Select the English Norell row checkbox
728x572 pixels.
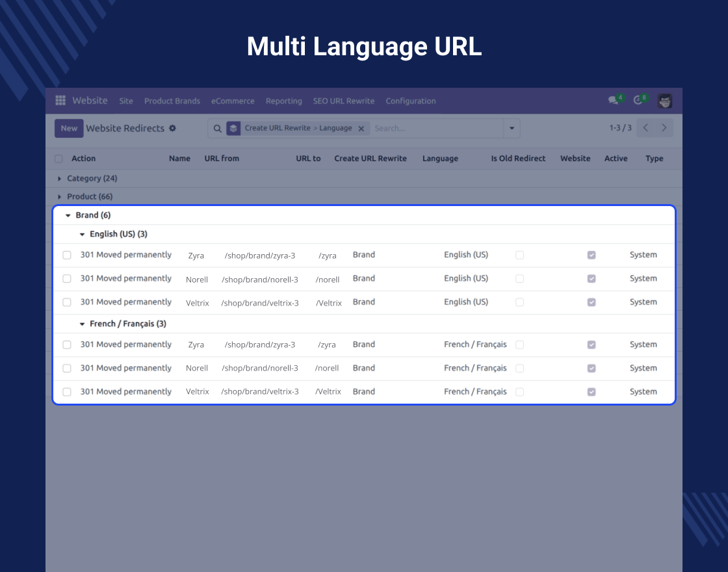67,279
